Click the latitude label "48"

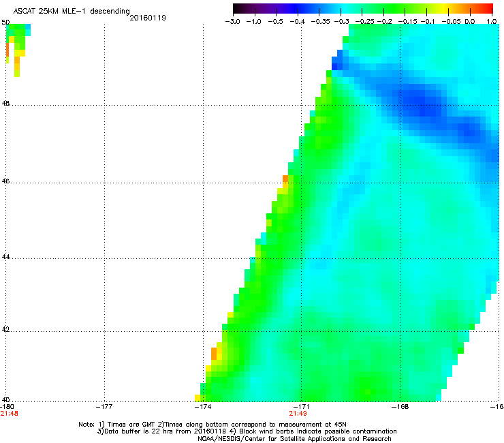tap(5, 104)
